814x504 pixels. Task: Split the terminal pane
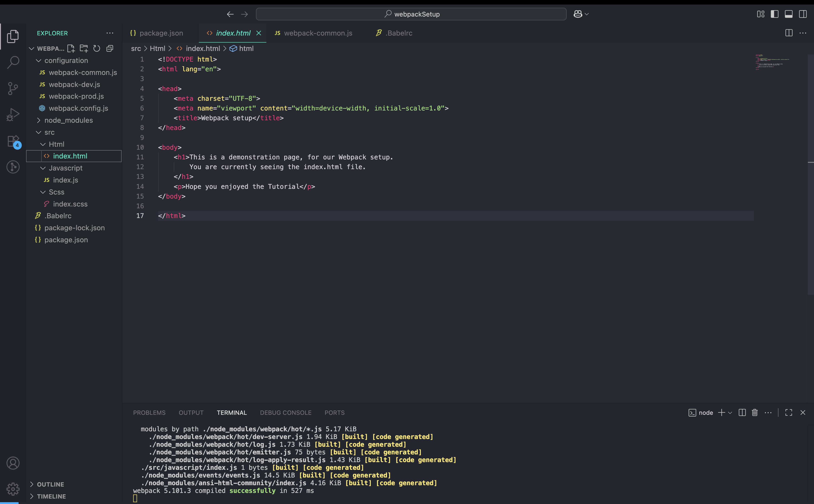(742, 413)
